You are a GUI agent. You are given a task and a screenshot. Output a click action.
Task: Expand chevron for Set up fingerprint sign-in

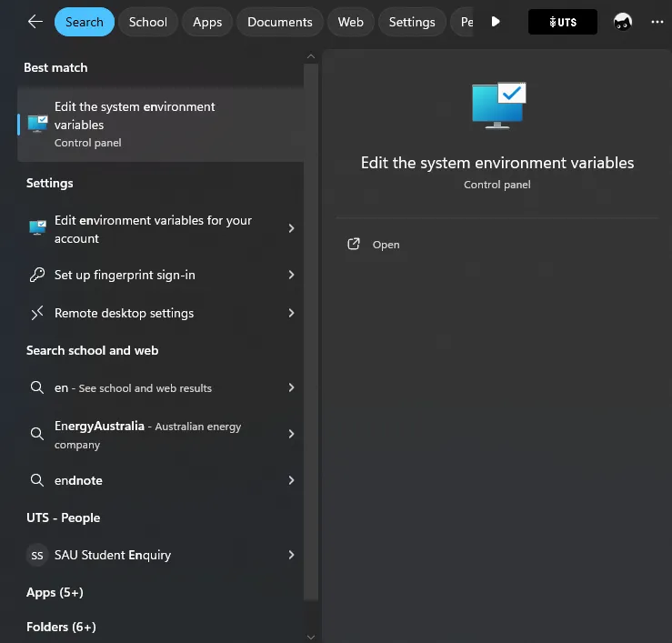[291, 275]
